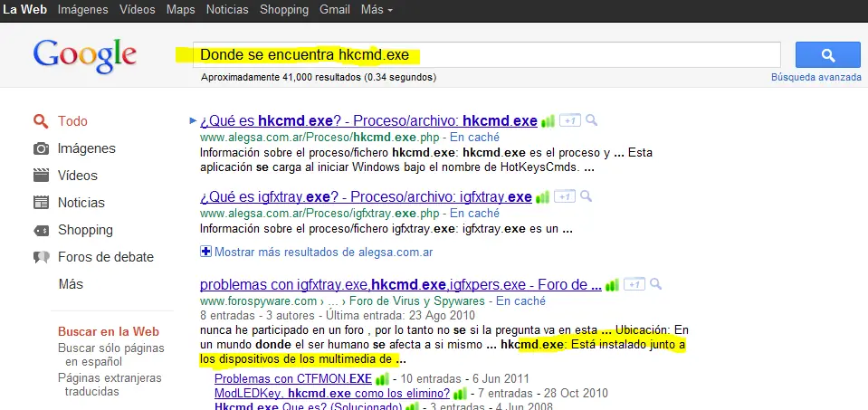
Task: Select Vídeos label in left sidebar
Action: point(78,176)
